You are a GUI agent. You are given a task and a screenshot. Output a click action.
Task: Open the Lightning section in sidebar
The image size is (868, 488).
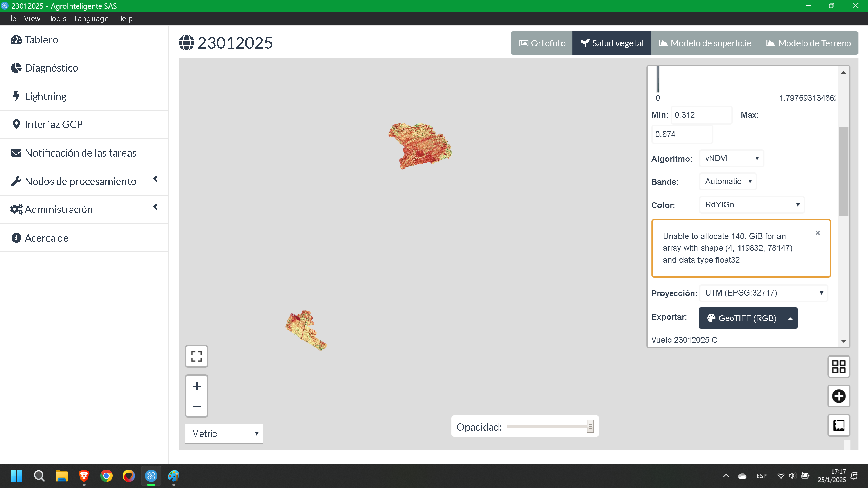click(x=45, y=96)
